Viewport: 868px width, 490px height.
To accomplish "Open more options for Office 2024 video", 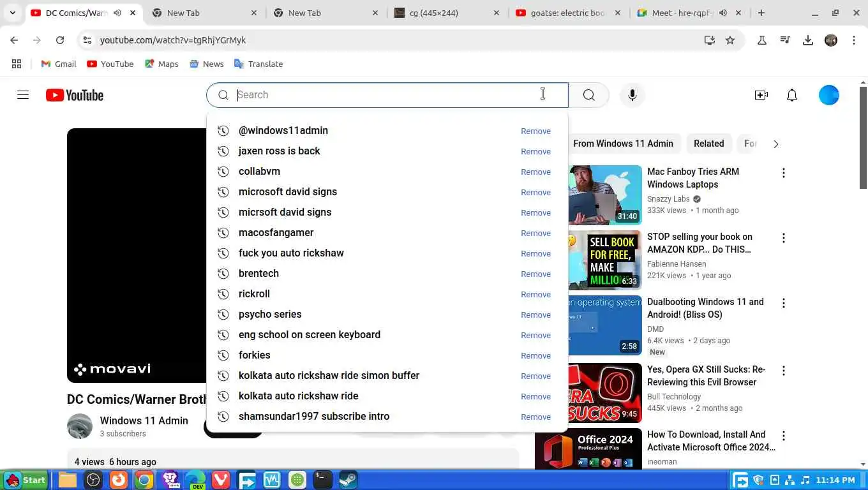I will click(x=784, y=436).
